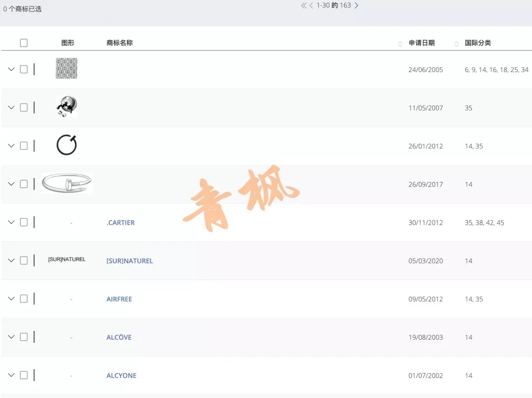Expand the [SUR]NATUREL row details
Viewport: 532px width, 398px height.
coord(11,260)
